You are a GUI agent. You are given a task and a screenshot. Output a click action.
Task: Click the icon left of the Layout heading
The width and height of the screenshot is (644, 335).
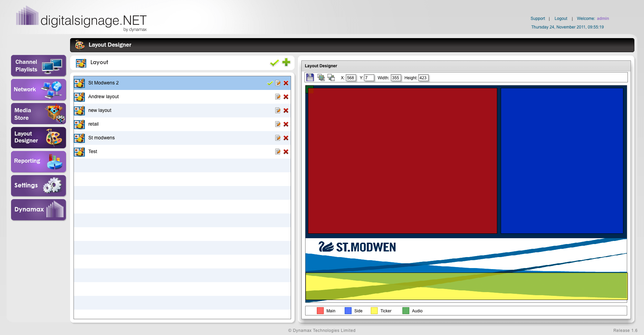click(81, 63)
